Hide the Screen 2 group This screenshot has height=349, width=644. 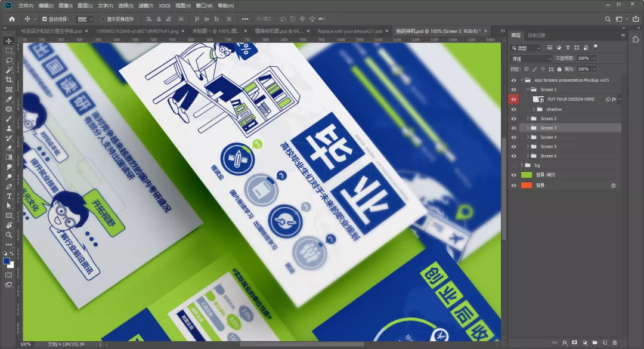point(513,118)
